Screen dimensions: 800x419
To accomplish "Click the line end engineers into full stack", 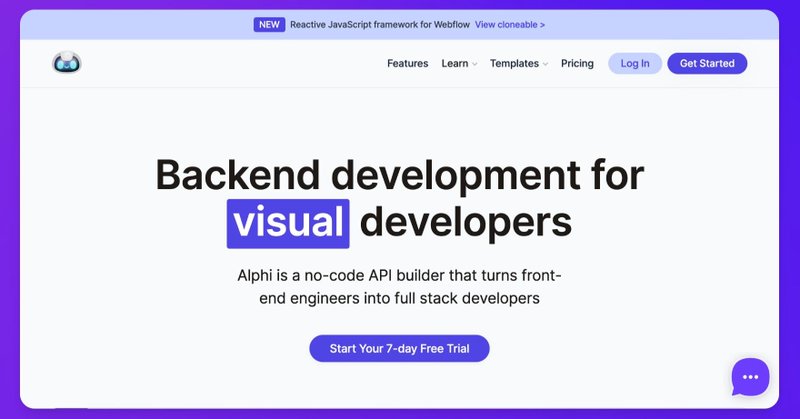I will coord(399,299).
